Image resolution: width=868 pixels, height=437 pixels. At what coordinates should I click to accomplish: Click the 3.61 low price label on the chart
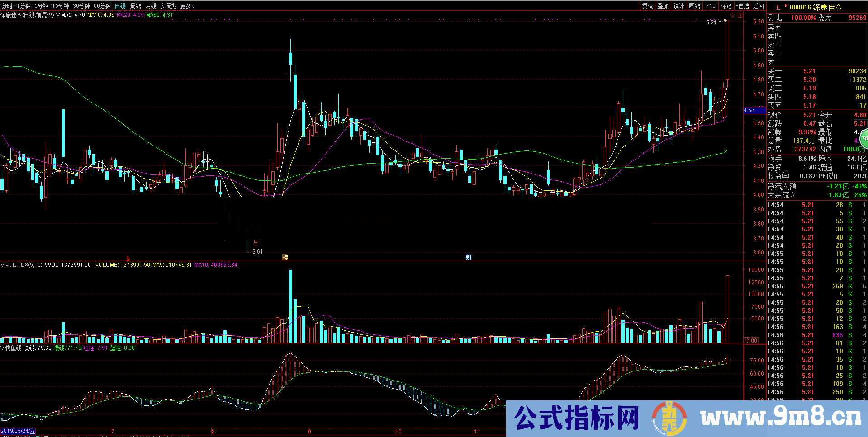[x=257, y=252]
